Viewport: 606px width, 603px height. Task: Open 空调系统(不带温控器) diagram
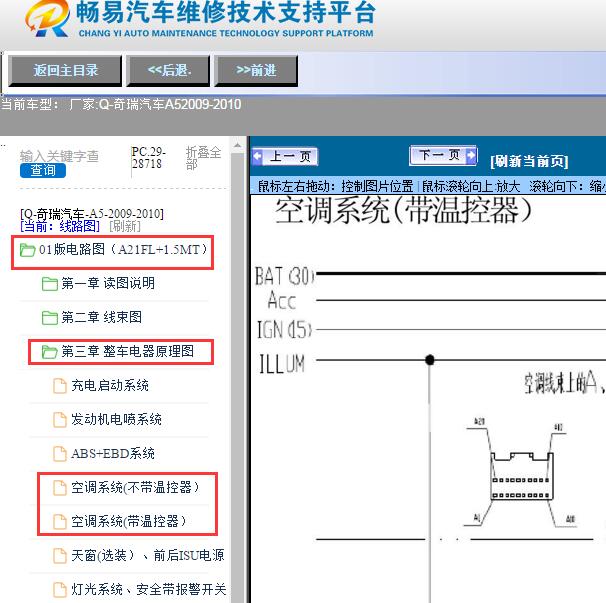(135, 487)
